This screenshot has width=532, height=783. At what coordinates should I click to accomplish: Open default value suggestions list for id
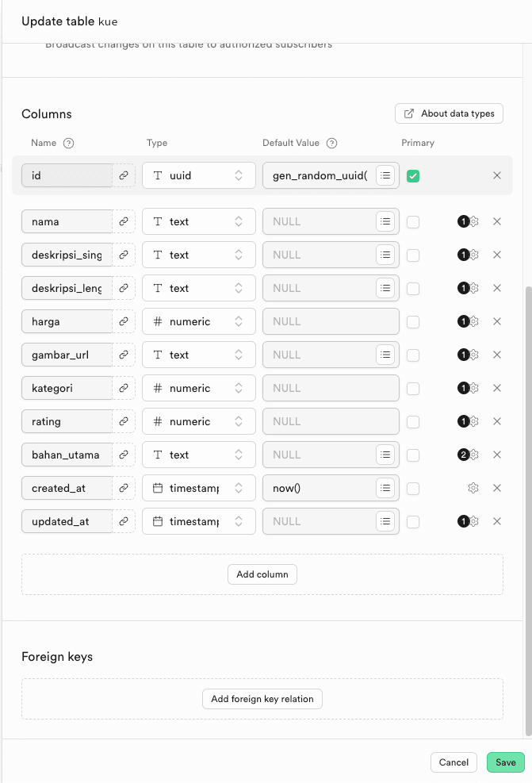[x=385, y=175]
